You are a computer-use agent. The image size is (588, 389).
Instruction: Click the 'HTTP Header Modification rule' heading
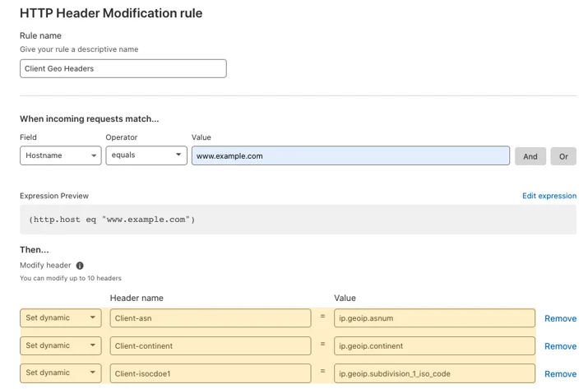pyautogui.click(x=111, y=13)
